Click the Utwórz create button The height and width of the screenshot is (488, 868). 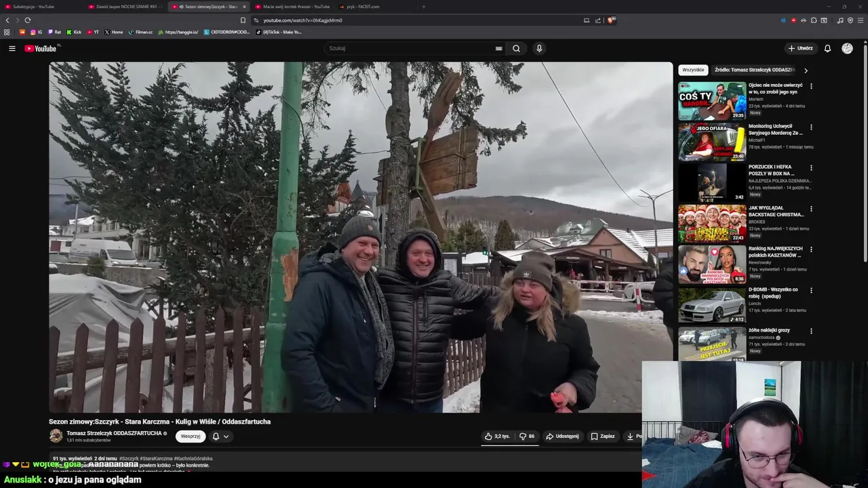[801, 48]
